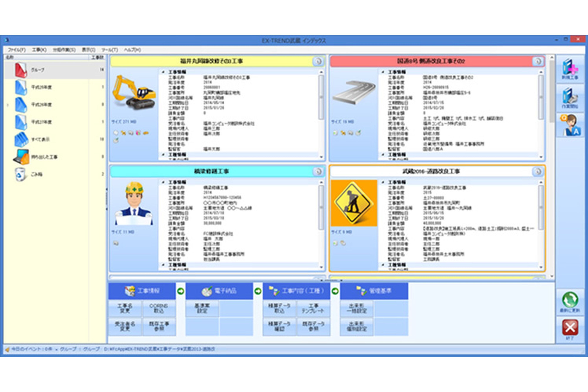
Task: Click round button on red 国道8号 header
Action: coord(538,61)
